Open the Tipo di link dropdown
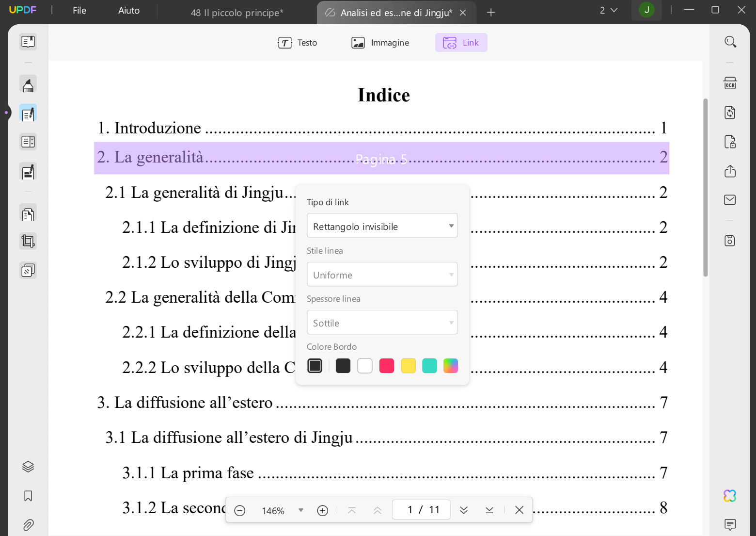Viewport: 756px width, 536px height. coord(382,226)
